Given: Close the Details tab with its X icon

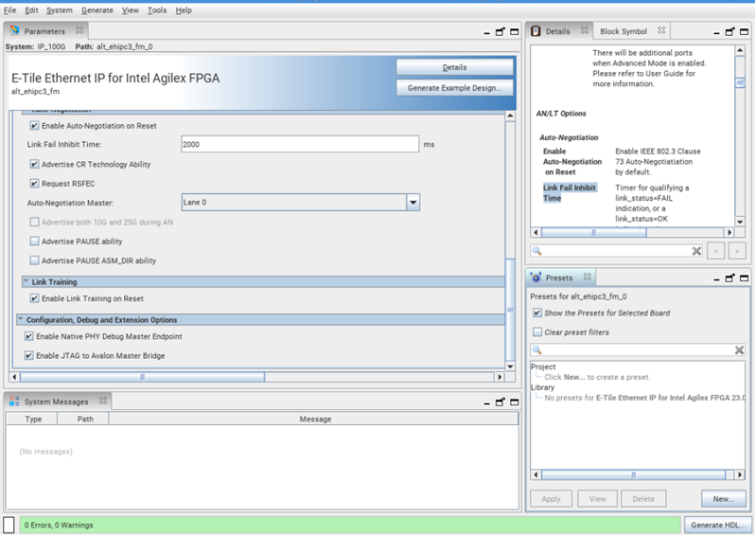Looking at the screenshot, I should [585, 30].
